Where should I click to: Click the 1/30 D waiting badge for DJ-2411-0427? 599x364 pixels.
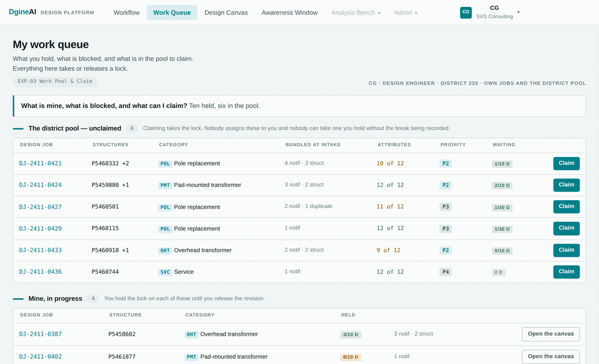[502, 207]
